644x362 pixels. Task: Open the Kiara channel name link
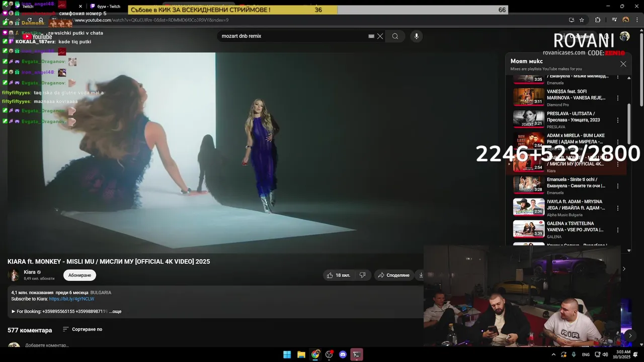point(30,272)
